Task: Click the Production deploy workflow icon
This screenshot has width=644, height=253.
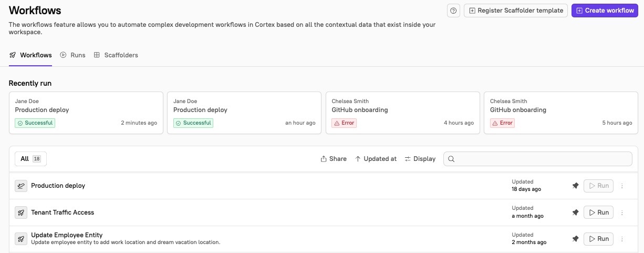Action: click(21, 186)
